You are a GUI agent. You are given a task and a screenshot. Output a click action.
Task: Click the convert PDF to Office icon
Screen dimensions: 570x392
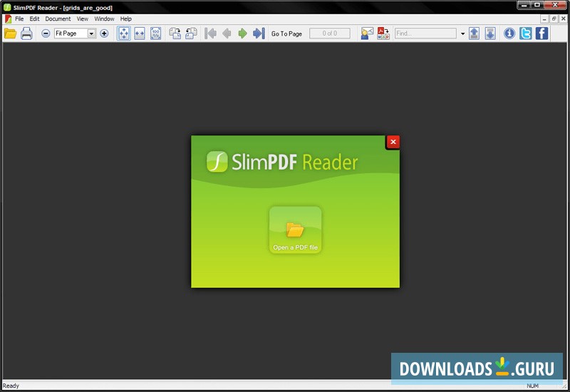coord(383,33)
